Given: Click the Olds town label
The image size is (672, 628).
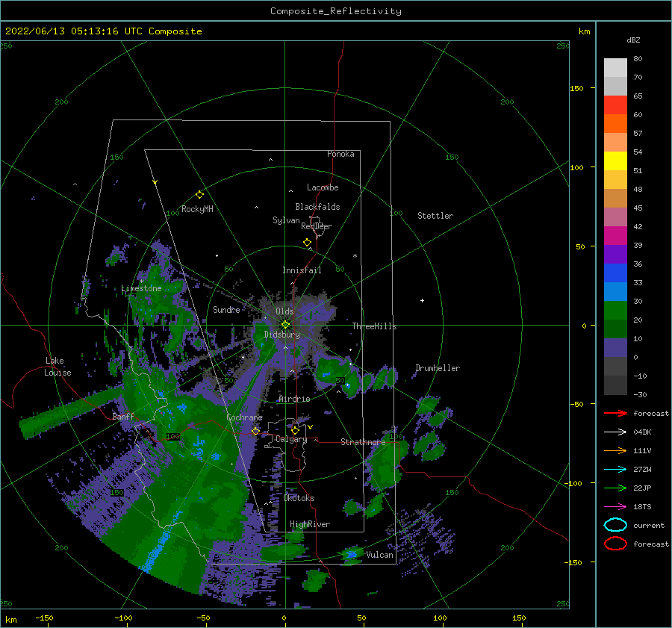Looking at the screenshot, I should click(284, 311).
